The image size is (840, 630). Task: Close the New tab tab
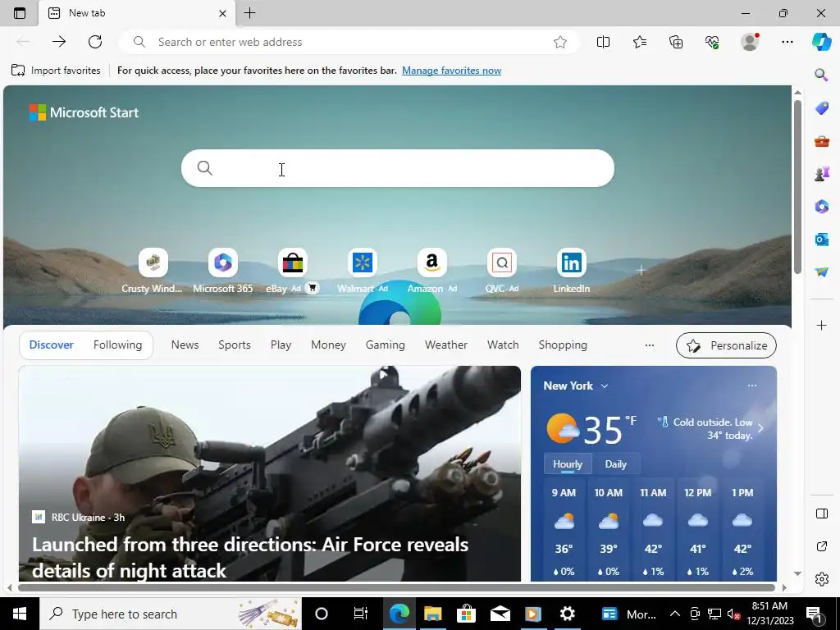coord(222,13)
